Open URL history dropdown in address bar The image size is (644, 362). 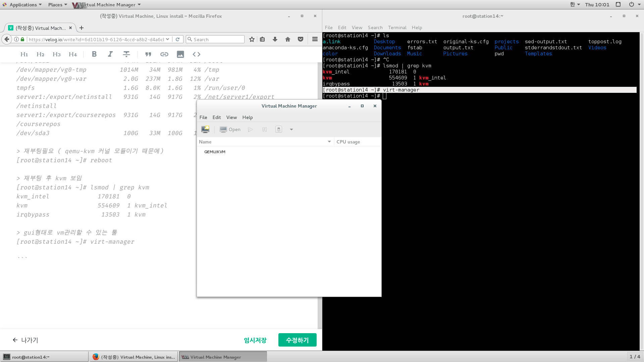tap(168, 40)
